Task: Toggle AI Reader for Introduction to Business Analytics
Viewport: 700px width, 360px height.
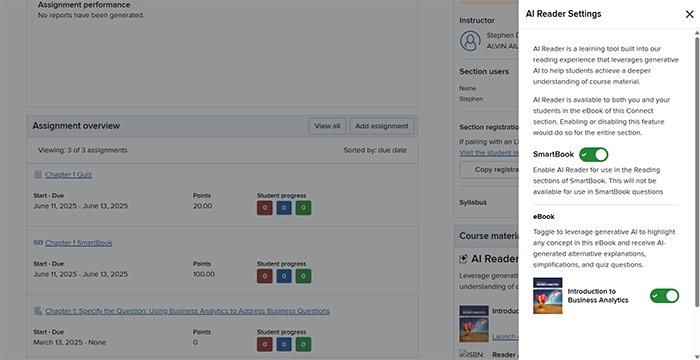Action: point(664,296)
